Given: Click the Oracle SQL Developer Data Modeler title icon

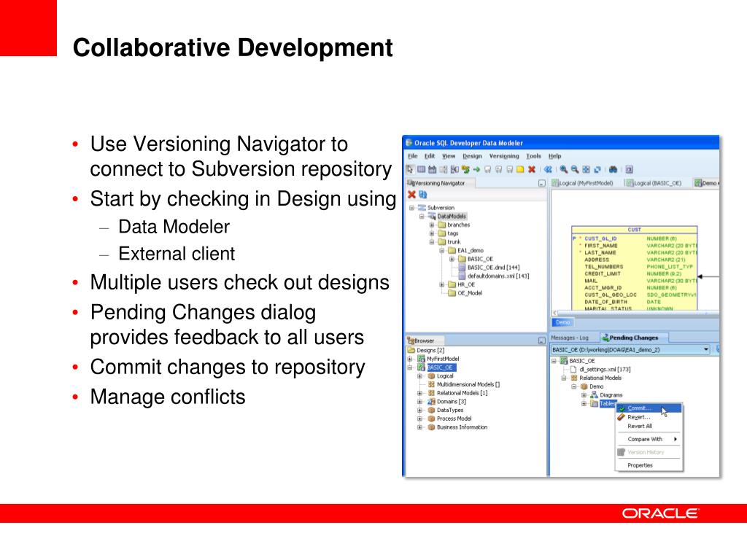Looking at the screenshot, I should tap(409, 142).
